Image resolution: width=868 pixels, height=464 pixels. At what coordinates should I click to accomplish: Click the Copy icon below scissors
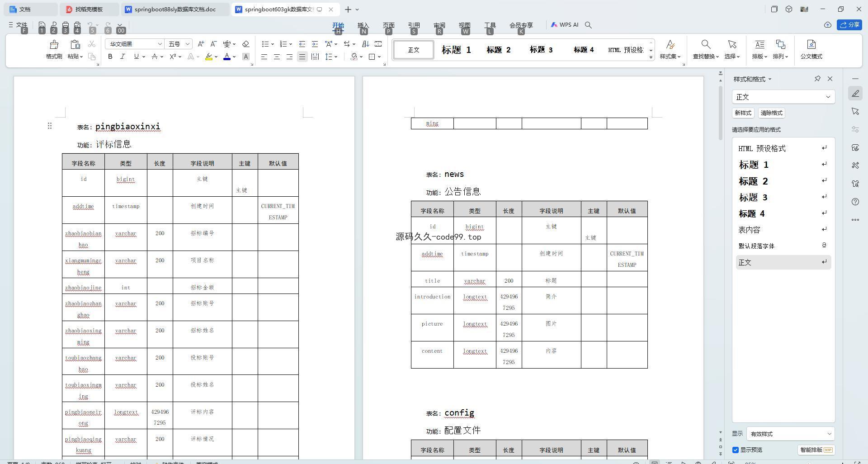point(92,57)
